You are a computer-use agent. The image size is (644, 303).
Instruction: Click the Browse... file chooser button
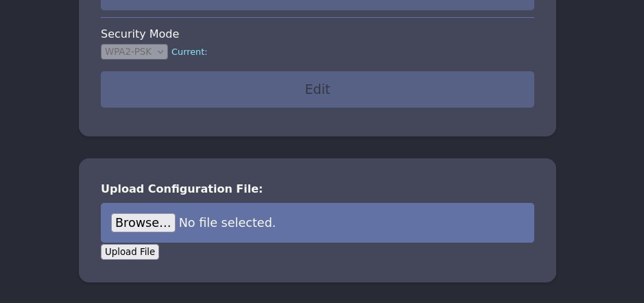coord(143,223)
